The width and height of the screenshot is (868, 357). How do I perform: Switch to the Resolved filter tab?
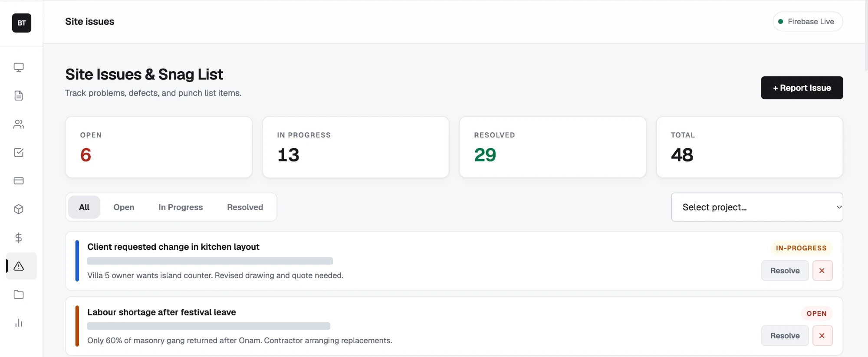245,207
